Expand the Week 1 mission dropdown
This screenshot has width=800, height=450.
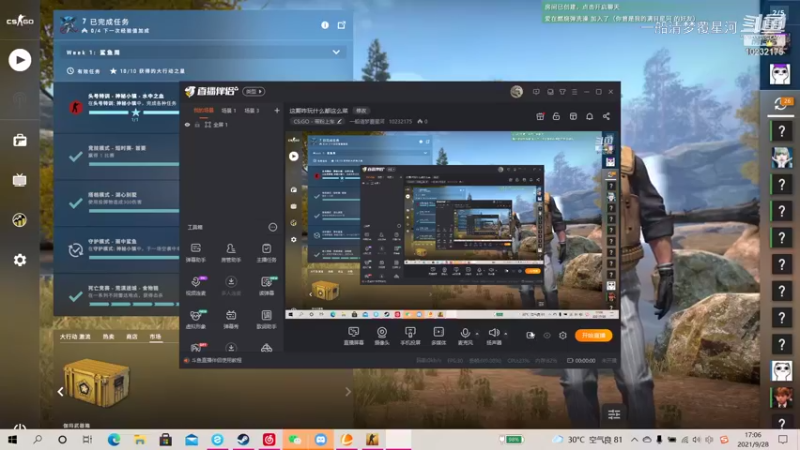tap(336, 52)
